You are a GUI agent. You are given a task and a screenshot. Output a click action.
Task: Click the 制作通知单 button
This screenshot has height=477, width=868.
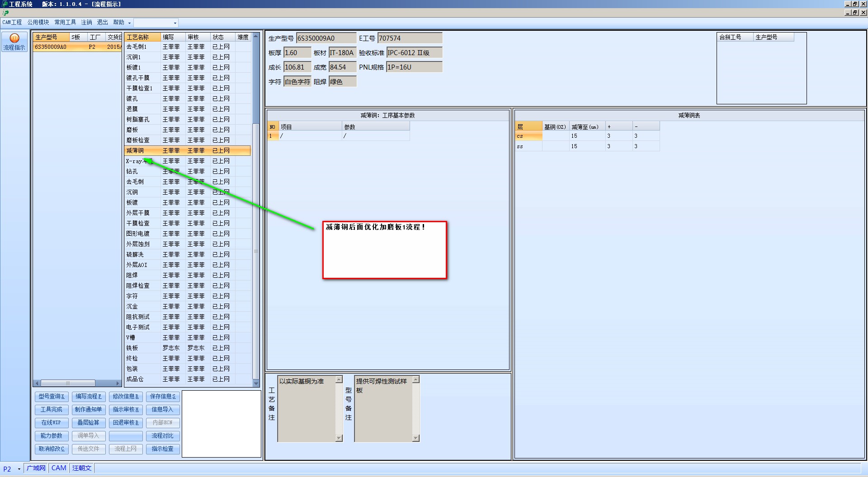tap(89, 410)
